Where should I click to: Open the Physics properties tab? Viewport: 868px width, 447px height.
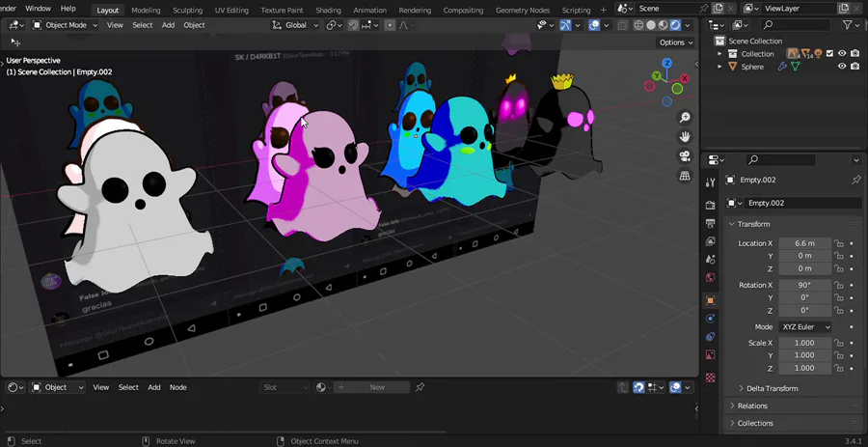click(710, 319)
